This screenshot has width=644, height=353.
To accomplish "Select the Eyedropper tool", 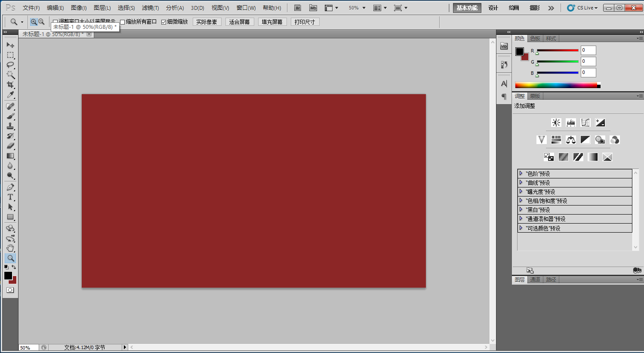I will coord(10,95).
